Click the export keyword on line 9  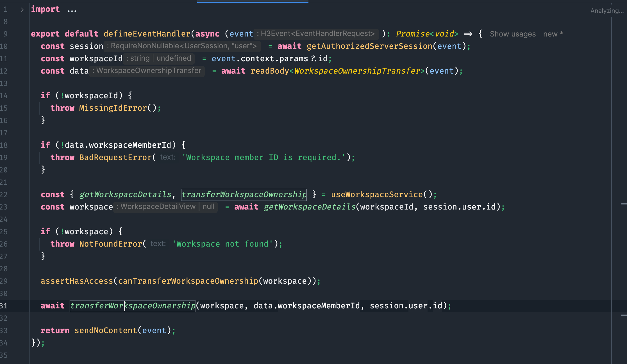click(45, 34)
